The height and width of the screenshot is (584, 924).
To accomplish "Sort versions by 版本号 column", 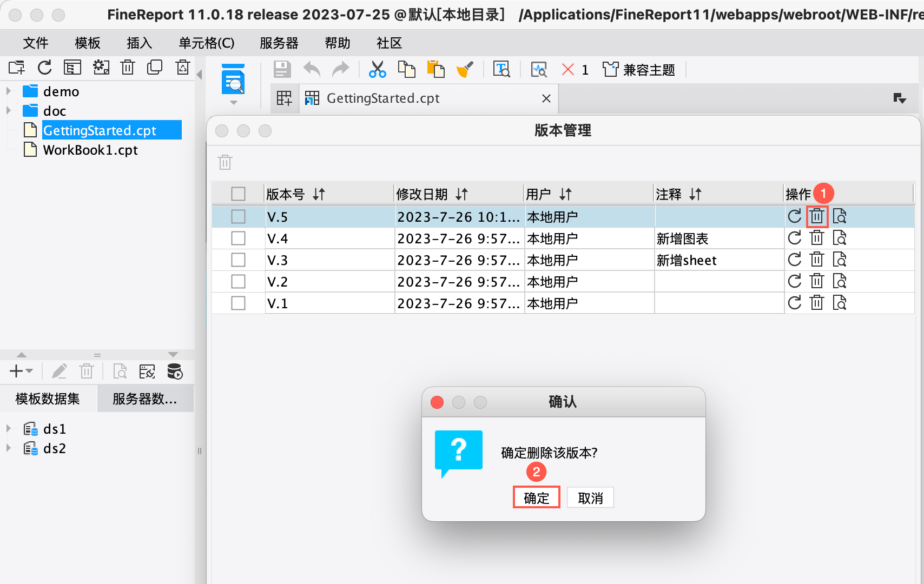I will [x=319, y=194].
